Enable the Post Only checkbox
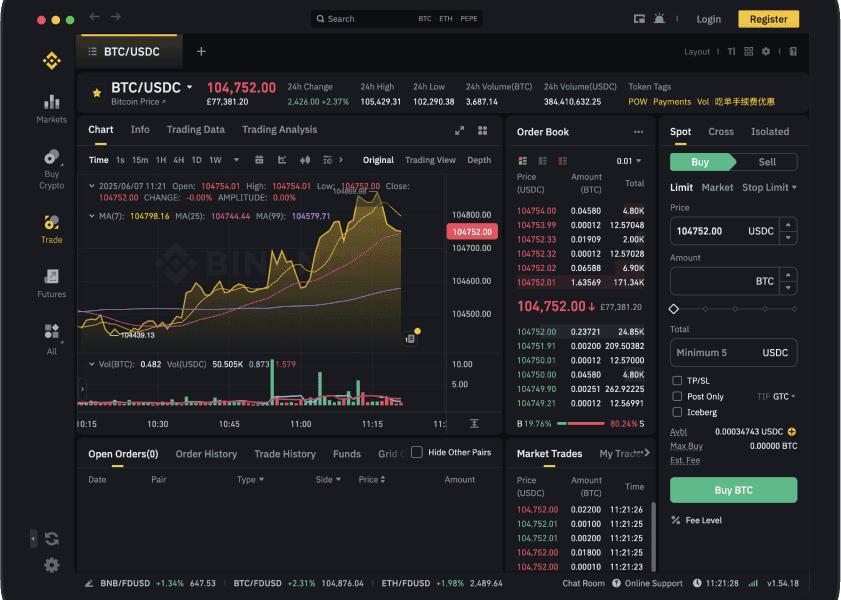 pos(676,396)
